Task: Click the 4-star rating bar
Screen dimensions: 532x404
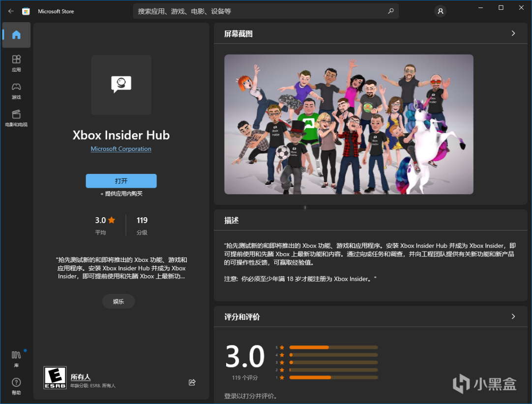Action: (333, 355)
